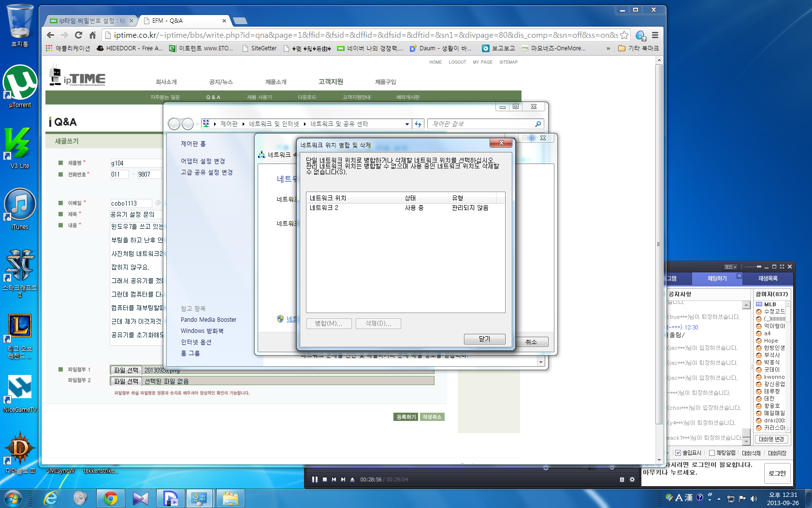Click the 작성취소 button
The image size is (812, 508).
tap(432, 417)
